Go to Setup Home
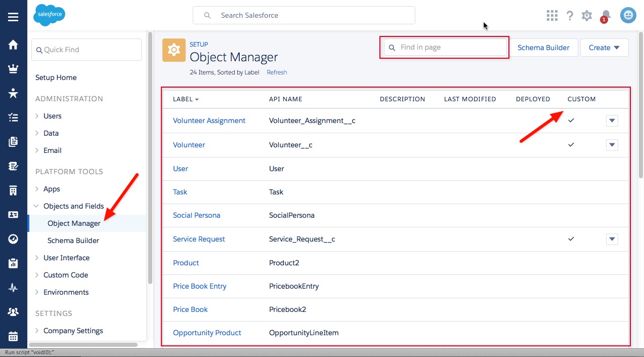Viewport: 644px width, 357px height. 56,77
